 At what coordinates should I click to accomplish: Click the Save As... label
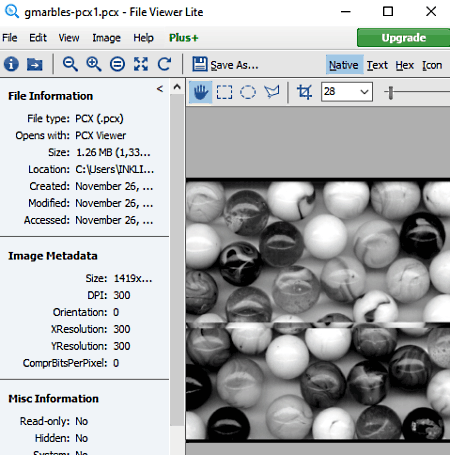(234, 65)
